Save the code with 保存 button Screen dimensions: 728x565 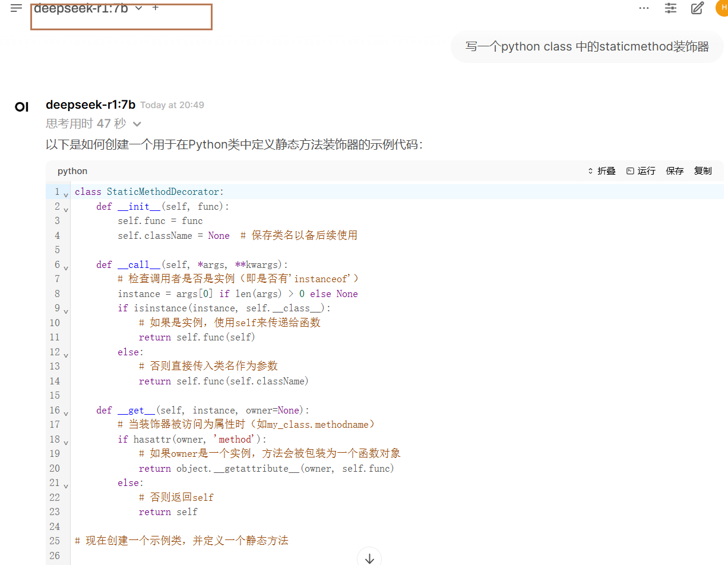[675, 171]
